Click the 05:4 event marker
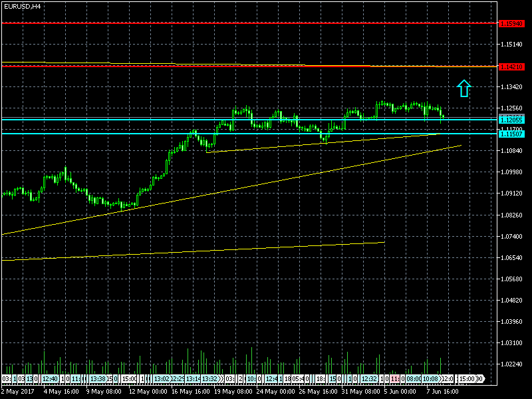 [298, 378]
